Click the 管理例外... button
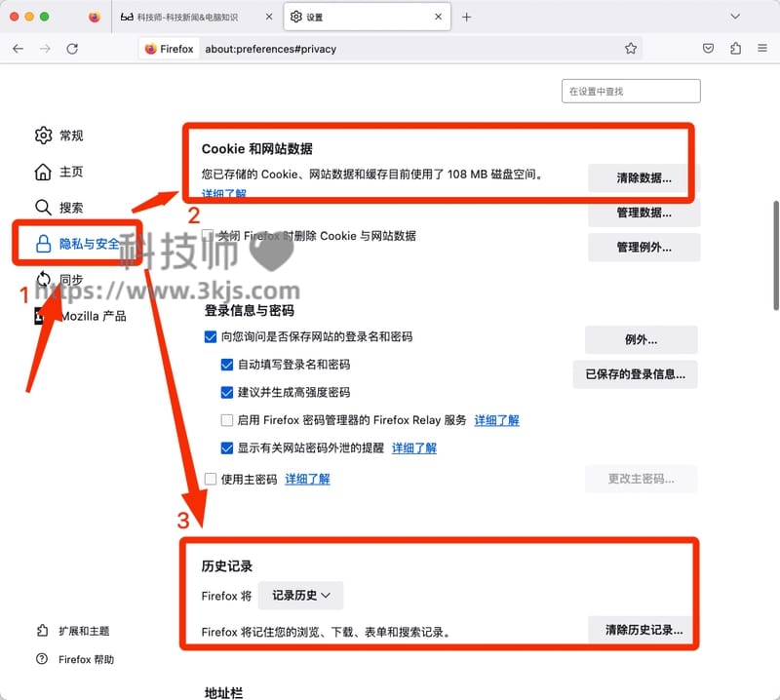 pos(643,247)
